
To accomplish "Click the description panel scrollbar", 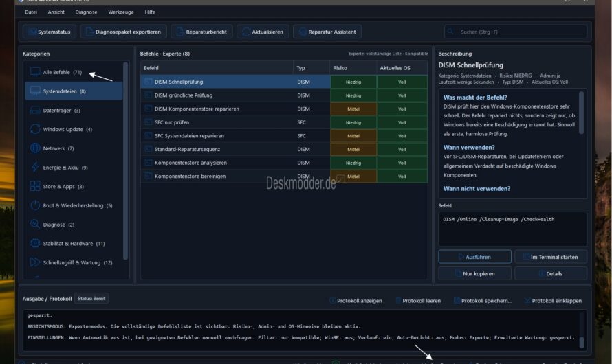I will click(581, 113).
